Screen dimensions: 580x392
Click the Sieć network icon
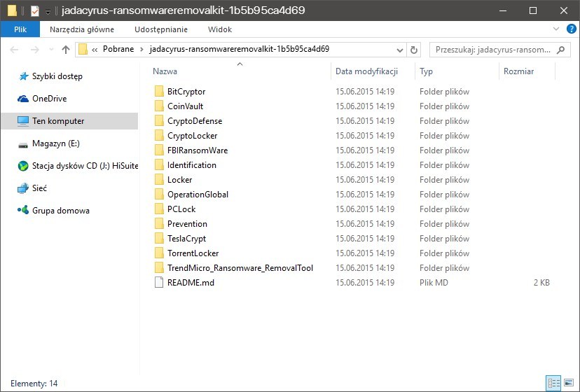click(23, 188)
